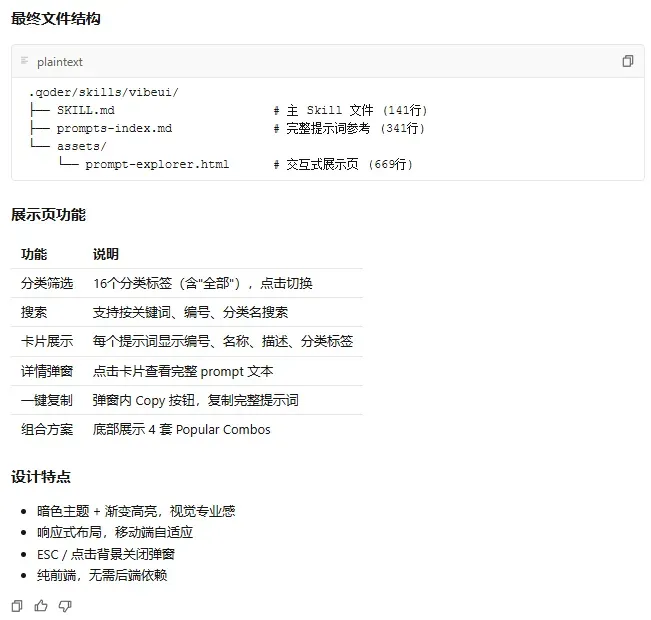
Task: Click the comment '# 完整提示词参考 (341行)'
Action: point(349,128)
